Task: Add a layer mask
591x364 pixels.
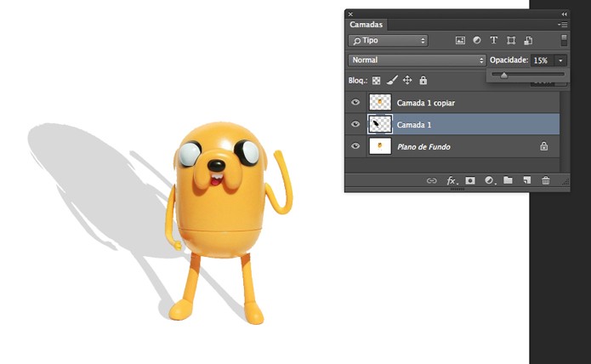Action: 470,180
